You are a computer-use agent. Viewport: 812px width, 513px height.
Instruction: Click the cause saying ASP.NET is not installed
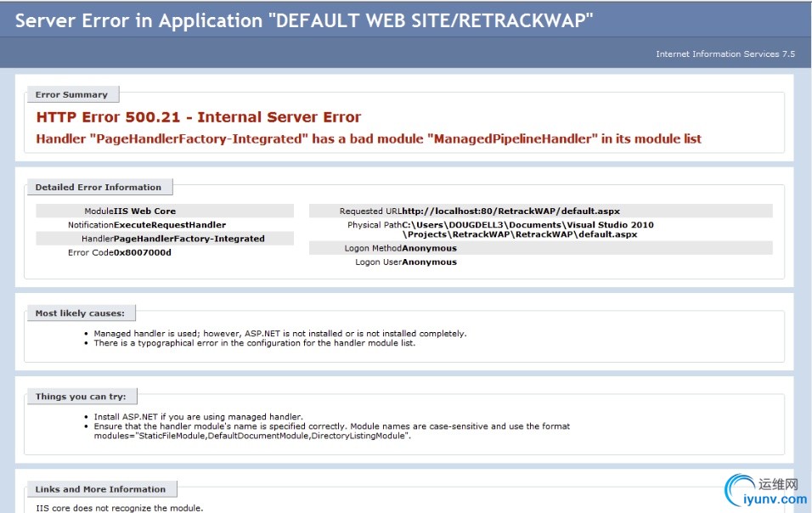[280, 334]
